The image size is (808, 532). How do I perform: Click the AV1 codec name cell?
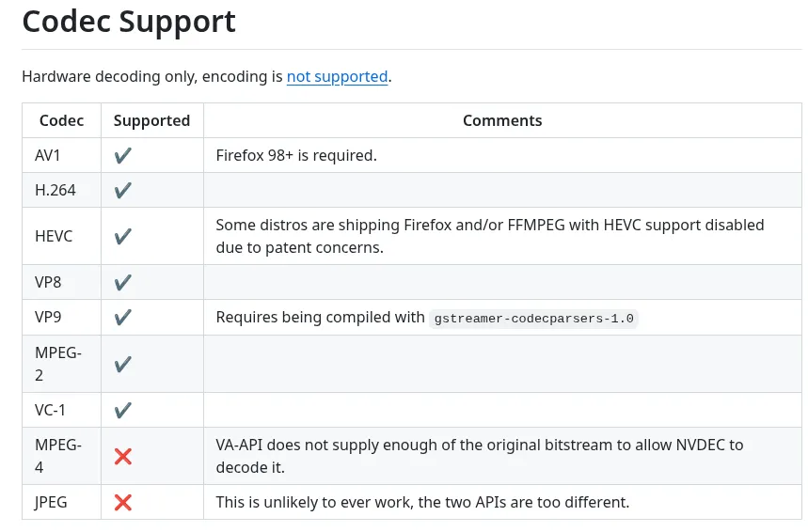tap(47, 155)
